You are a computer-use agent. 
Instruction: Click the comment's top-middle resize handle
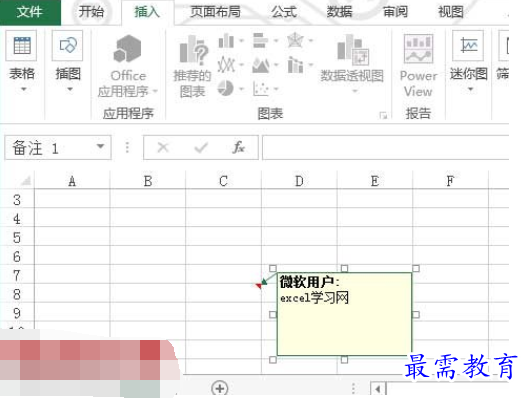(344, 268)
